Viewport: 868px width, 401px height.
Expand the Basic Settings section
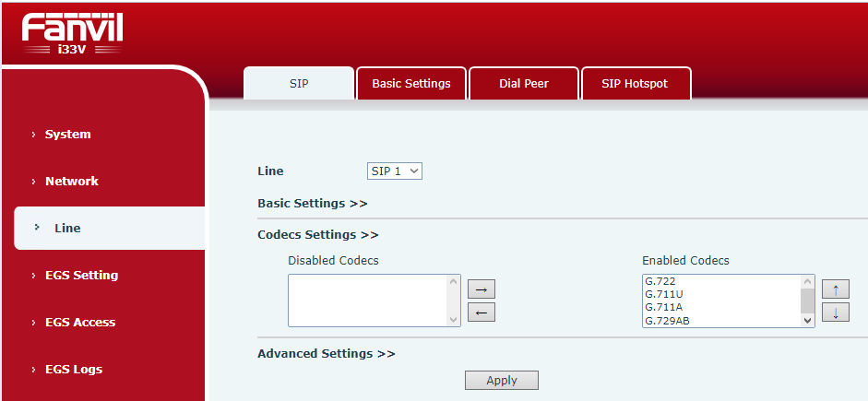click(x=312, y=203)
